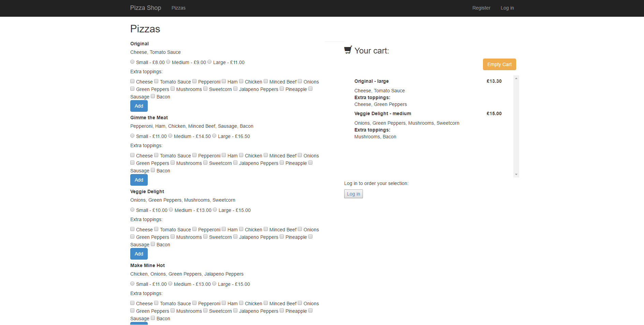Screen dimensions: 644x325
Task: Click the 'Gimme the Meat' pizza heading
Action: 149,118
